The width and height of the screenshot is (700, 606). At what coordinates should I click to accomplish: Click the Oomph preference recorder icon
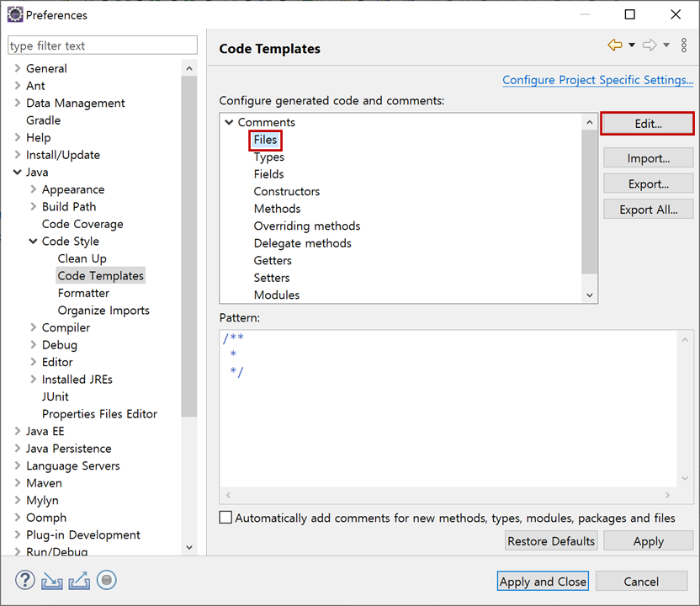(x=106, y=580)
